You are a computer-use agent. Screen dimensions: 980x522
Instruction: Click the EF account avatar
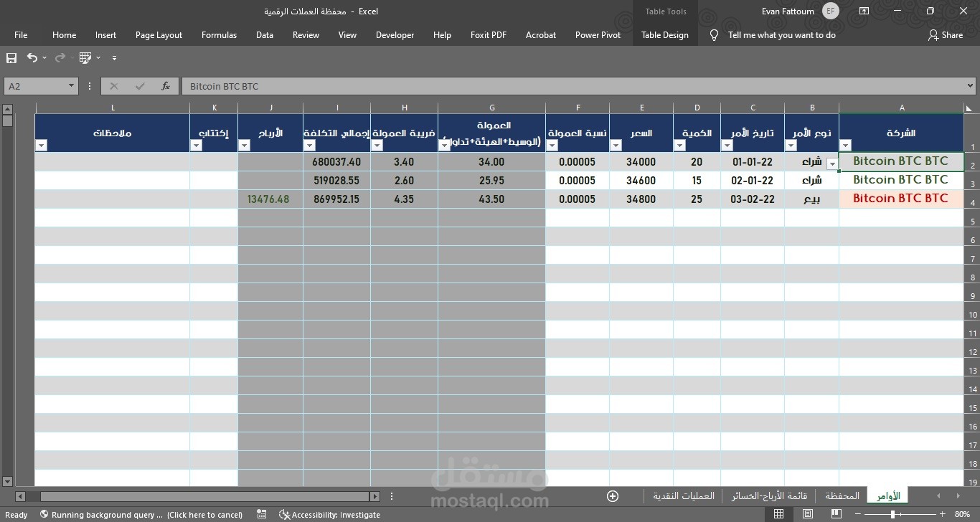tap(830, 11)
